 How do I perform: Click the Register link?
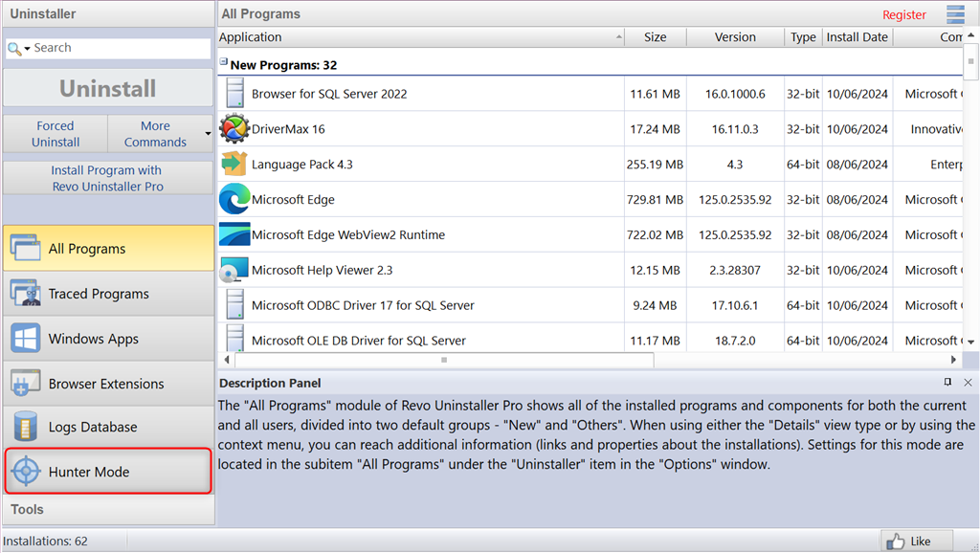pyautogui.click(x=903, y=14)
